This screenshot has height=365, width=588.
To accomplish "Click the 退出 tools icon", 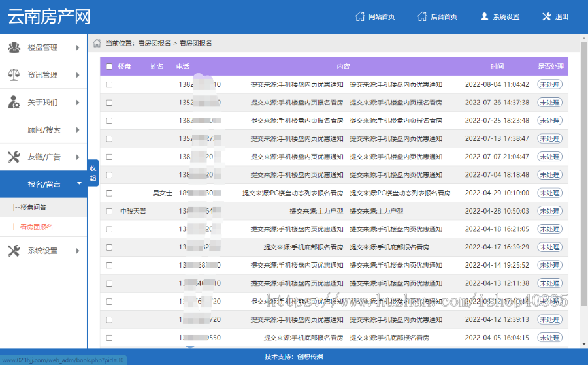I will (x=546, y=16).
